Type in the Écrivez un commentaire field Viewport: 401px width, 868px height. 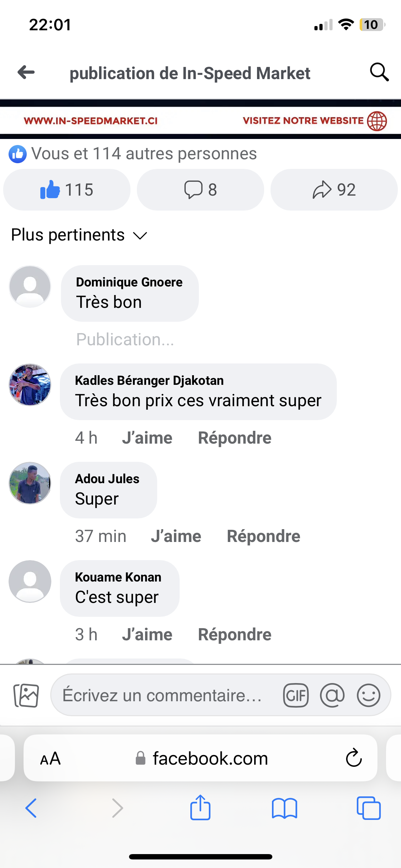click(163, 695)
